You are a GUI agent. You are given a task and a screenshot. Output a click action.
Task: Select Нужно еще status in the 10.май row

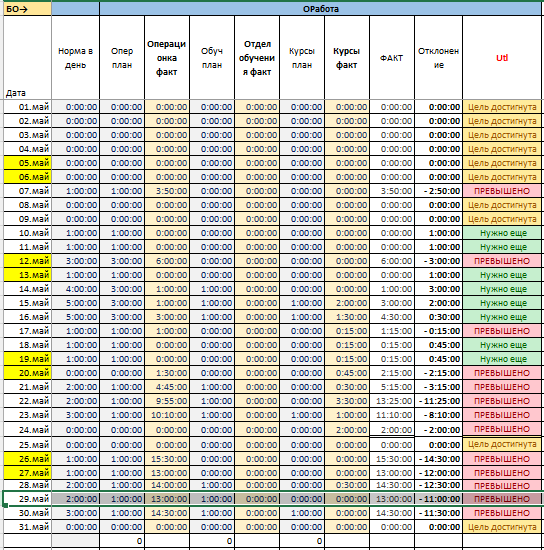point(502,233)
